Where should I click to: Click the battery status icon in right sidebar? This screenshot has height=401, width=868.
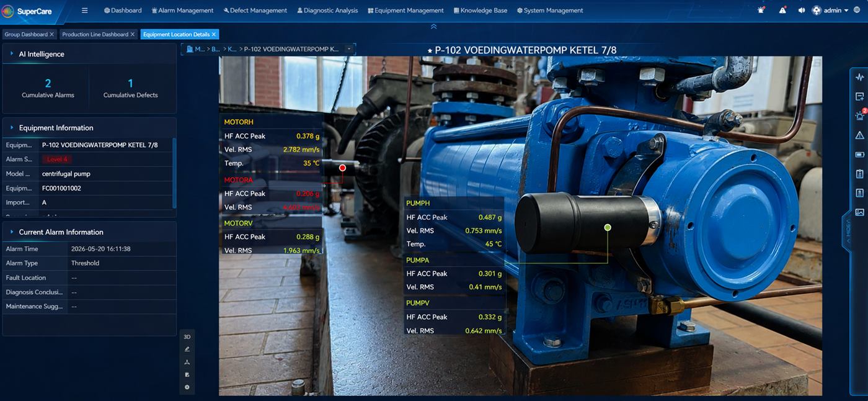(859, 155)
